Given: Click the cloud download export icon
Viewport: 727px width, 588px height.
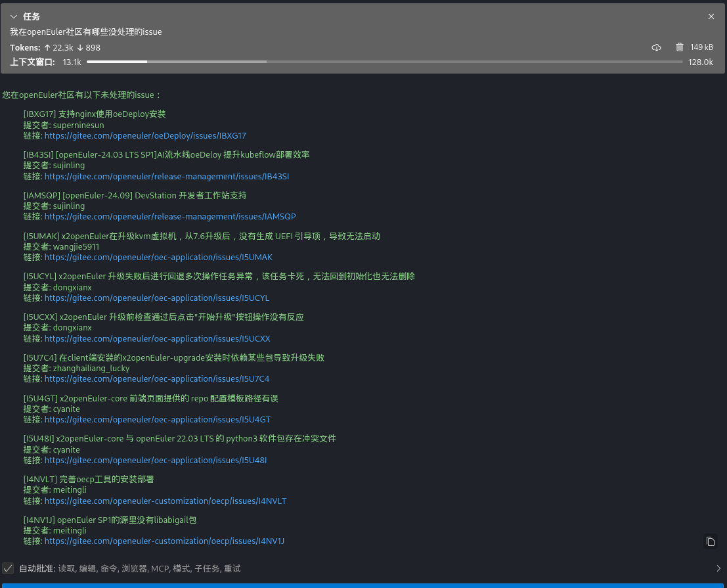Looking at the screenshot, I should [656, 47].
